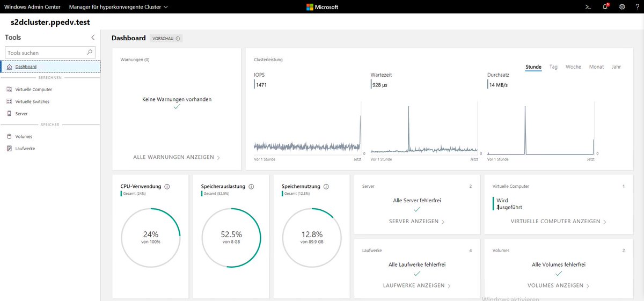The image size is (644, 301).
Task: Select the Woche time range tab
Action: pyautogui.click(x=573, y=67)
